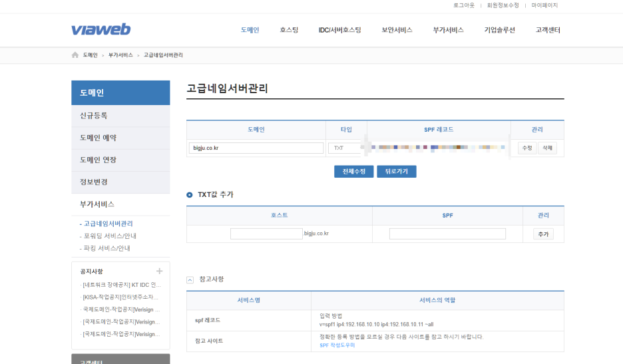Viewport: 623px width, 364px height.
Task: Click the 전체수정 button
Action: 353,171
